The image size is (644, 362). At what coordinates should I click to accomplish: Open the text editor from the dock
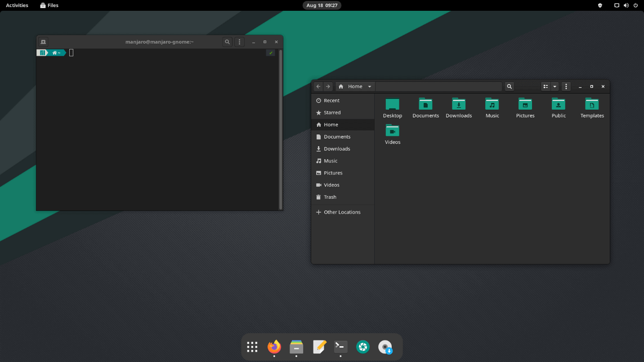(319, 347)
